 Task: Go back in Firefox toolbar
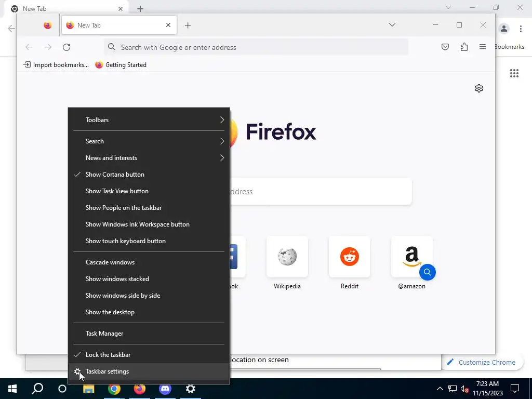click(29, 47)
